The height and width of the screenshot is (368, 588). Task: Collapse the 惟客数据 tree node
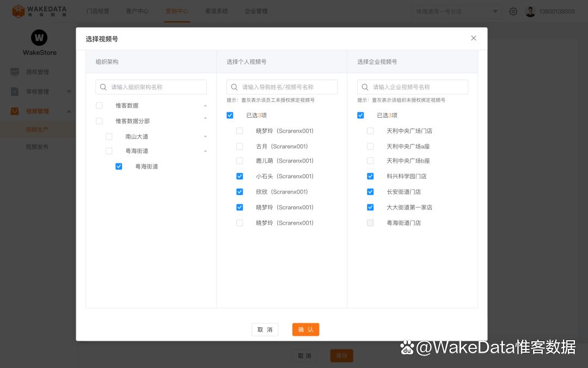tap(205, 106)
